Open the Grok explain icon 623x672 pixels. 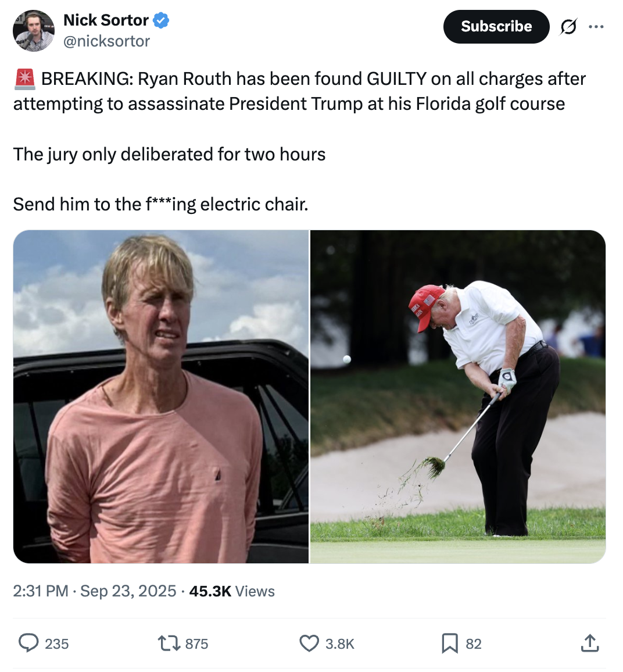(568, 27)
